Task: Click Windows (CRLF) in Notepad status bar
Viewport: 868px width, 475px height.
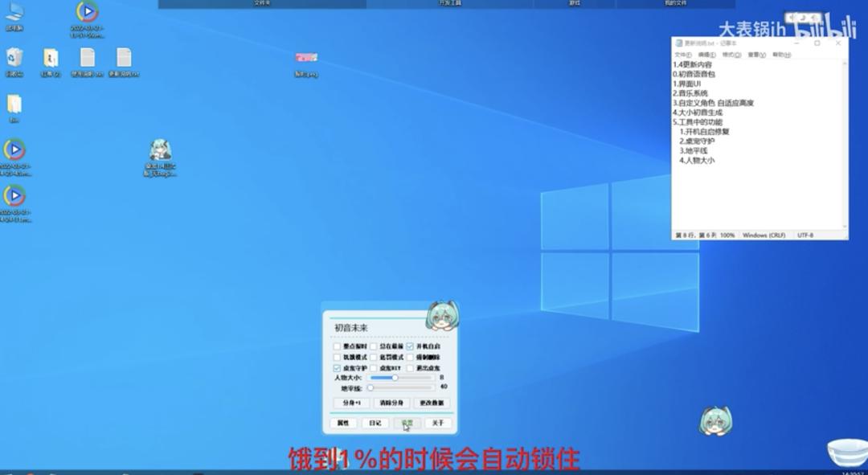Action: (x=764, y=235)
